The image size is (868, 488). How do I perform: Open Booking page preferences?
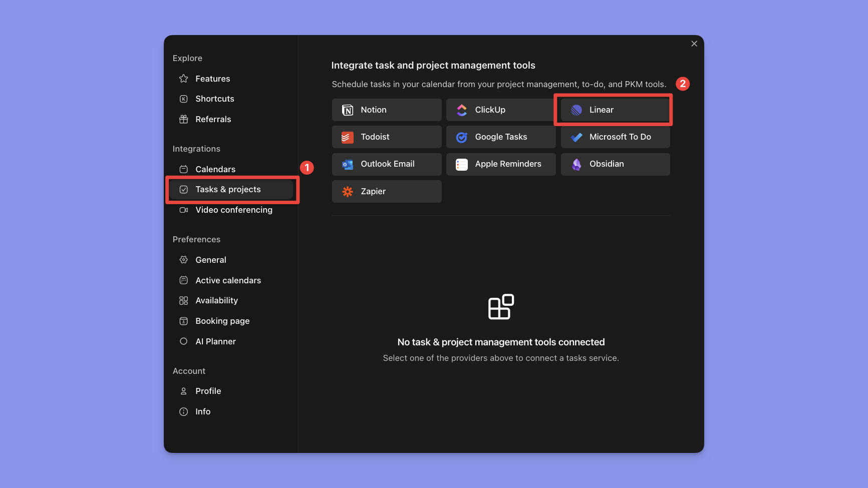[231, 321]
